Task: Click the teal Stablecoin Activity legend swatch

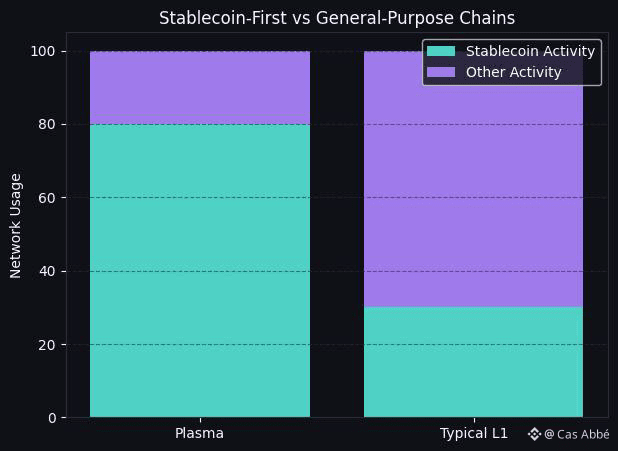Action: (440, 51)
